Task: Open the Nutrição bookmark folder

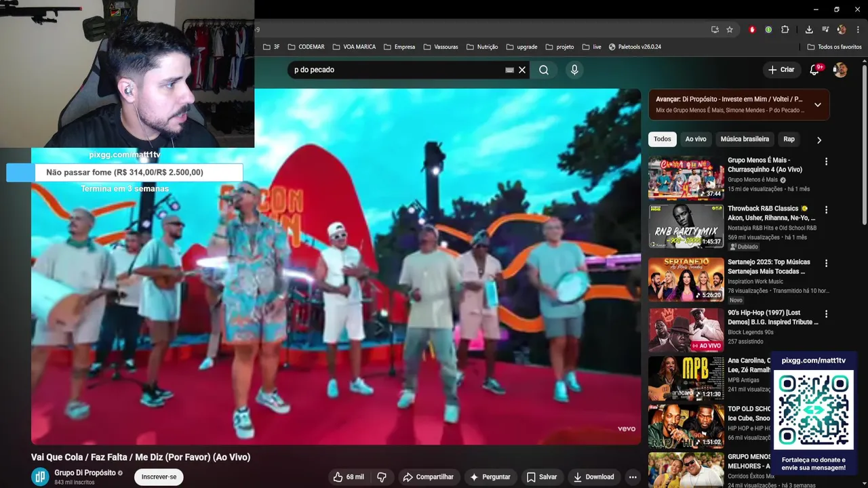Action: click(482, 47)
